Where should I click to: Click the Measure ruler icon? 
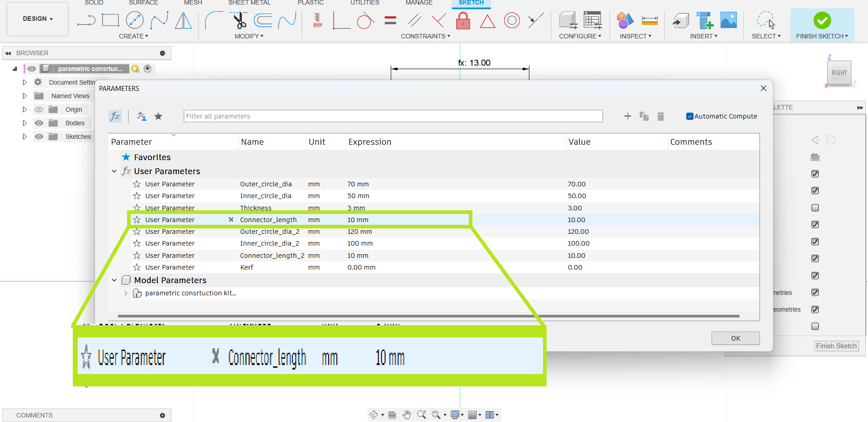pyautogui.click(x=650, y=20)
